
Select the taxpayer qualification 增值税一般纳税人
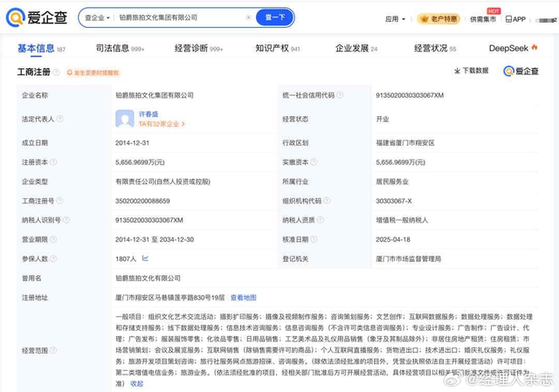[x=402, y=220]
